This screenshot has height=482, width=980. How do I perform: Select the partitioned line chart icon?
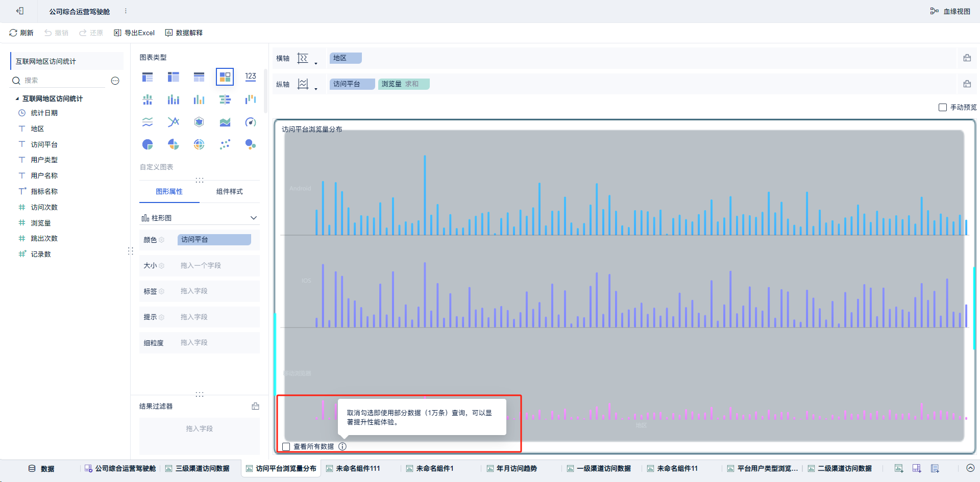tap(148, 122)
